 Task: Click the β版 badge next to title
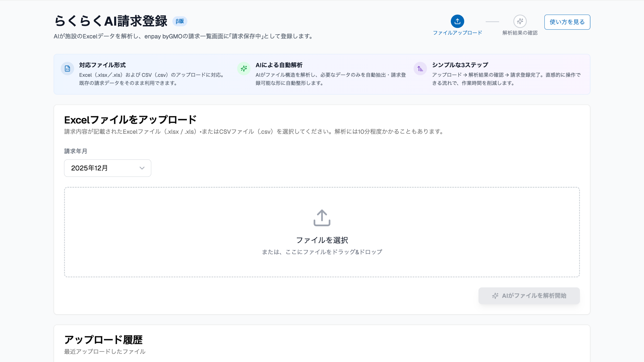[180, 21]
